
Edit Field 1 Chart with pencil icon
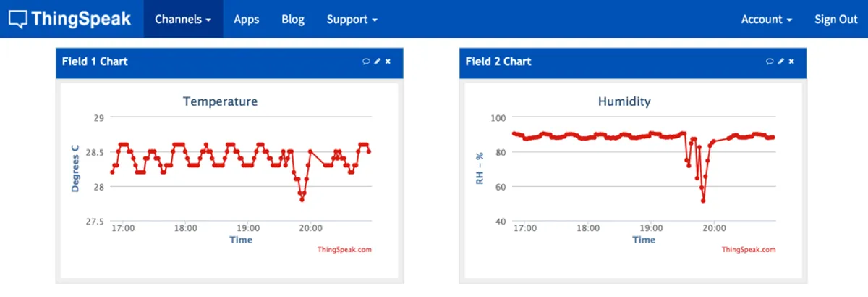[377, 62]
